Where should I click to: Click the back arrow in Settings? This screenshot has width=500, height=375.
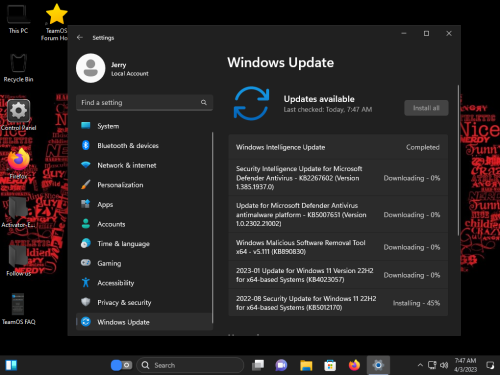coord(80,37)
